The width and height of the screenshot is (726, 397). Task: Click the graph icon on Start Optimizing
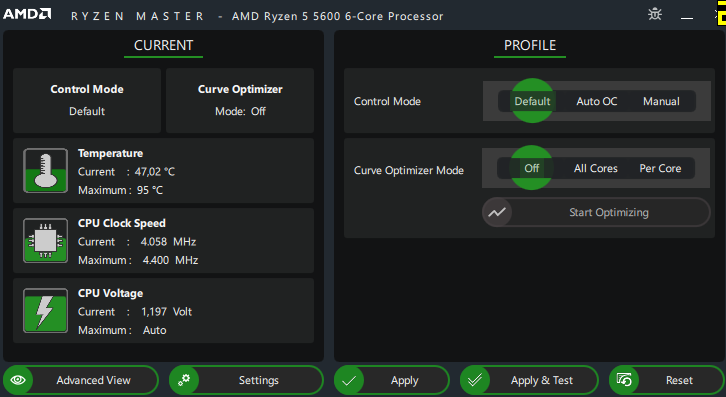[x=497, y=213]
